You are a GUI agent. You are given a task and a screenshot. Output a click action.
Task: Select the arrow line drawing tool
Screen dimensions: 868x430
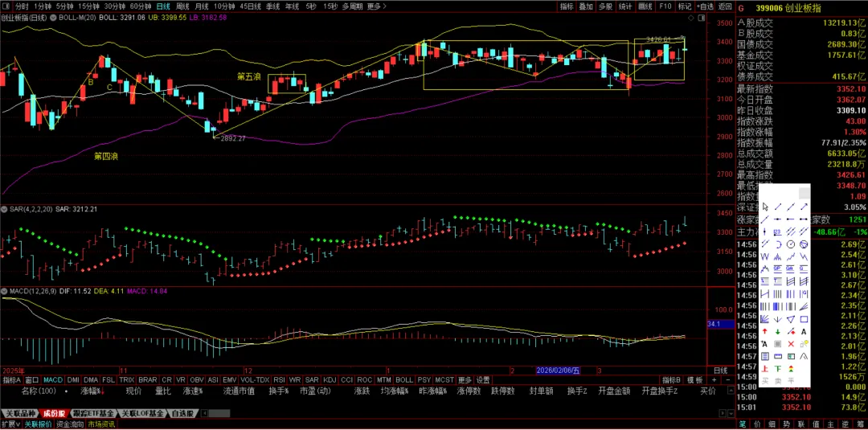click(x=804, y=207)
